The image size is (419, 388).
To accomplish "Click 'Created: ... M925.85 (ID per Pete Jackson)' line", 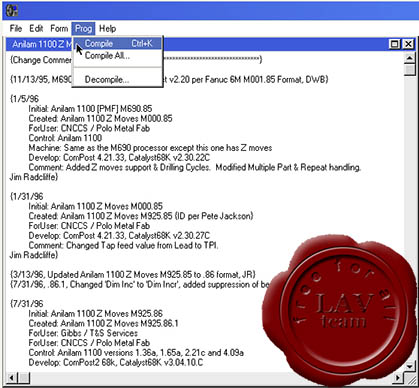I will coord(141,216).
